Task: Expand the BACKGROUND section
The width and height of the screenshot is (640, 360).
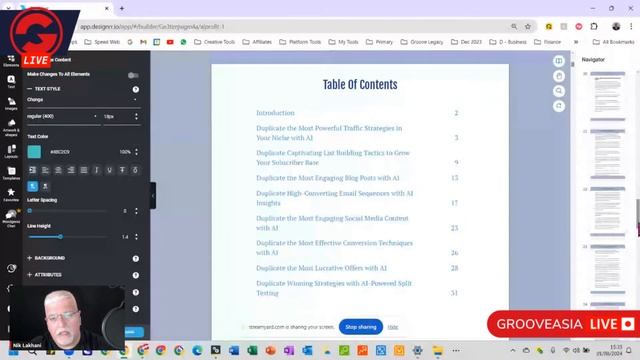Action: tap(46, 258)
